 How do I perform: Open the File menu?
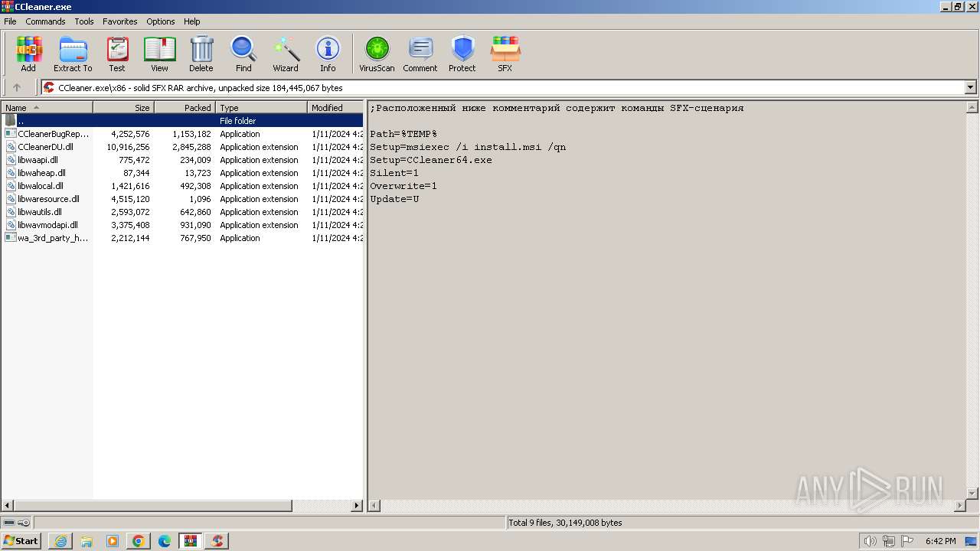pos(10,21)
